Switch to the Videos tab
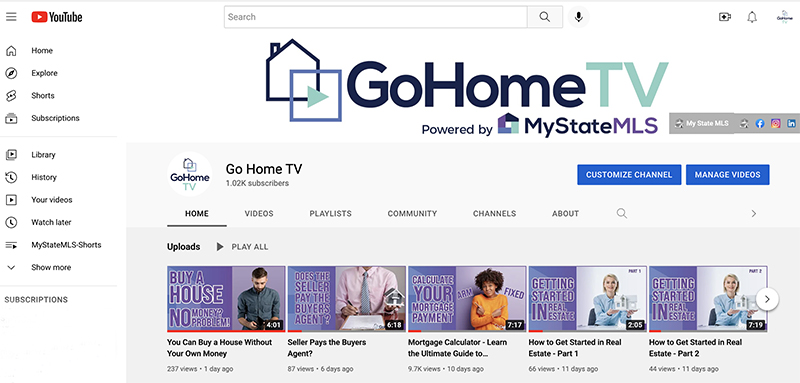 259,213
